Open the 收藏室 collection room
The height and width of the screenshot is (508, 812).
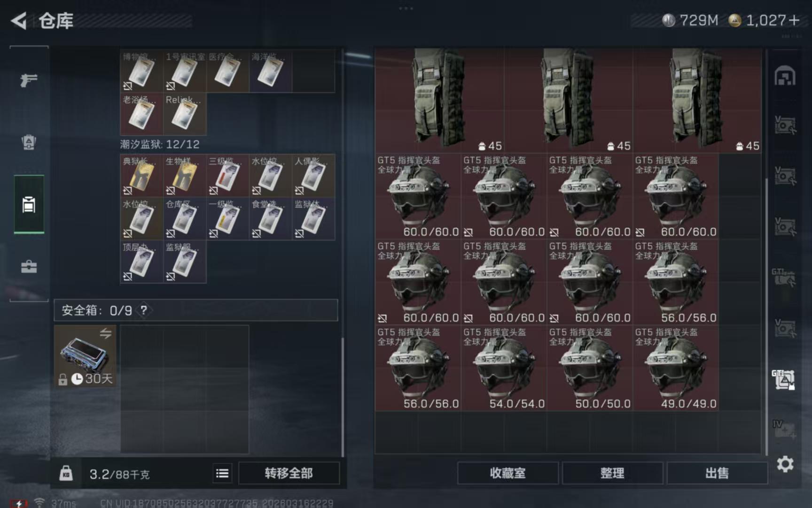point(507,473)
